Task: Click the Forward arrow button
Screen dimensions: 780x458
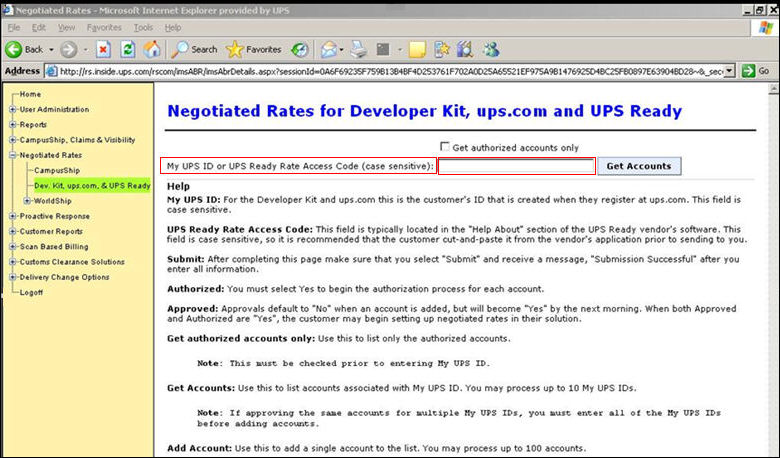Action: point(69,49)
